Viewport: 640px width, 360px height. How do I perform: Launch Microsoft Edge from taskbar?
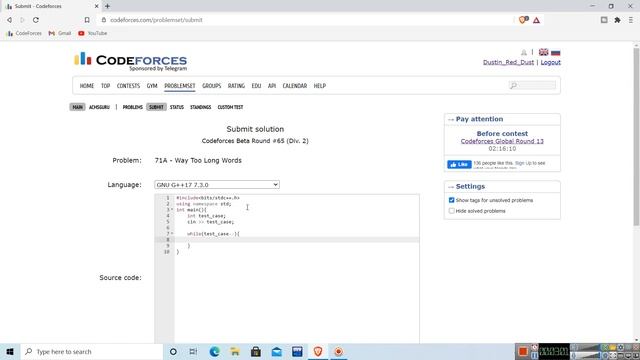214,351
